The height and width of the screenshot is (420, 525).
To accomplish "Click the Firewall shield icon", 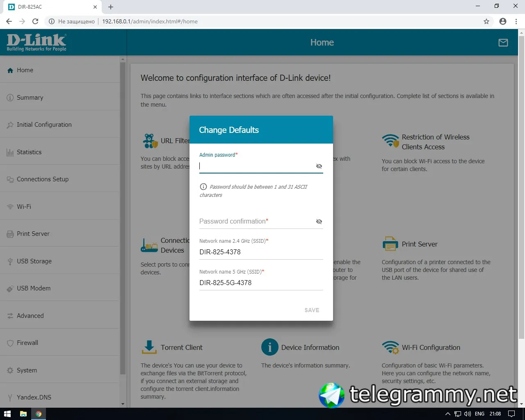I will pyautogui.click(x=10, y=343).
